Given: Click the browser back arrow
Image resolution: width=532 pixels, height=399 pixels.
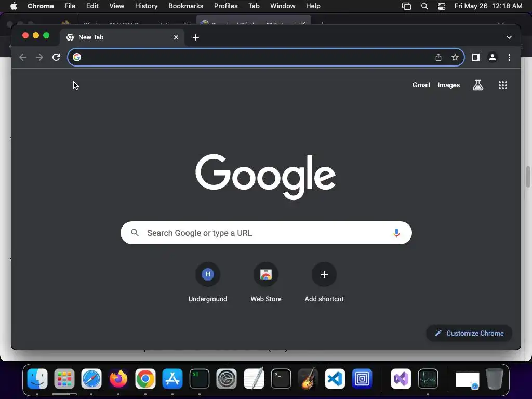Looking at the screenshot, I should [x=23, y=57].
